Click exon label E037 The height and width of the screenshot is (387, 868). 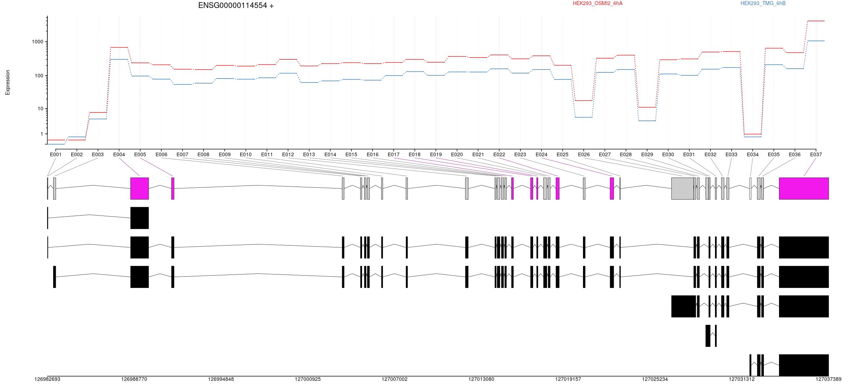click(816, 154)
